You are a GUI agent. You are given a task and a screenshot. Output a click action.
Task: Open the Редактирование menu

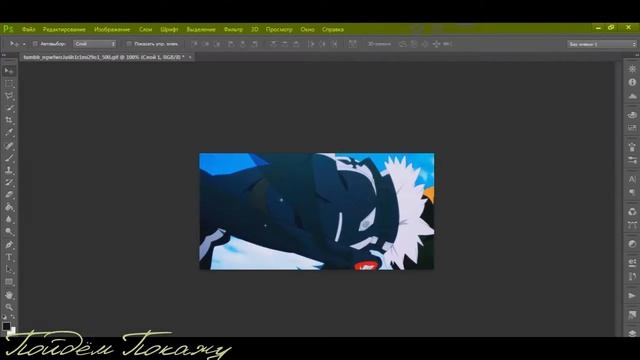(64, 29)
